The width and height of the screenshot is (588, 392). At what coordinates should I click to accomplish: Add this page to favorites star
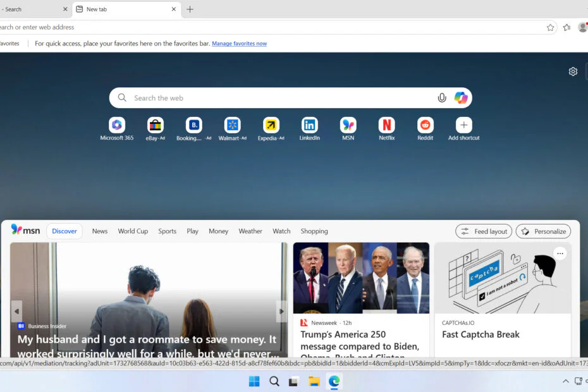tap(550, 27)
